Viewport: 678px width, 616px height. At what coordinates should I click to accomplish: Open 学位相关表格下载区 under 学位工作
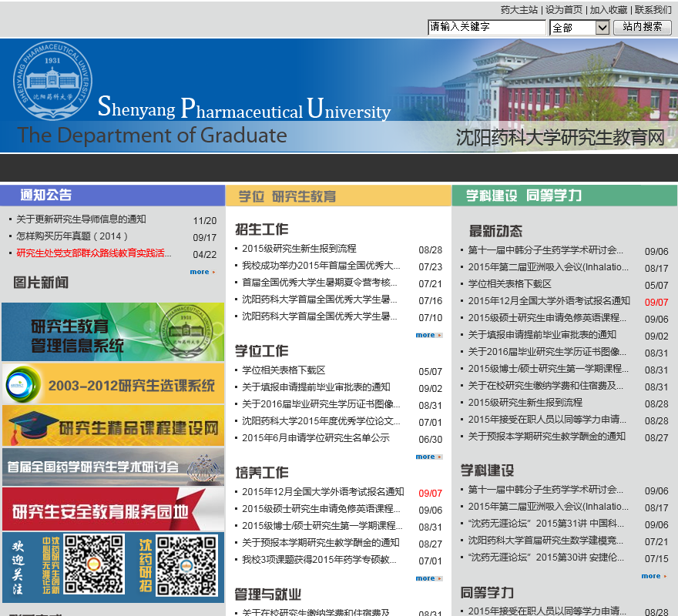[284, 370]
